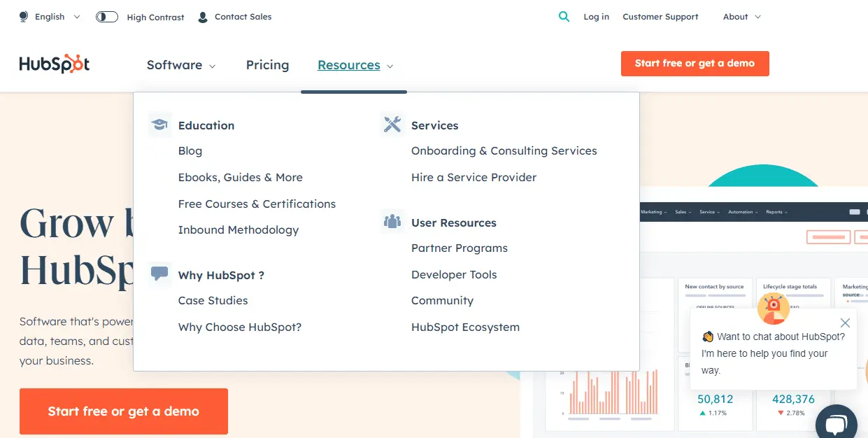Select Community in User Resources
The height and width of the screenshot is (438, 868).
442,301
